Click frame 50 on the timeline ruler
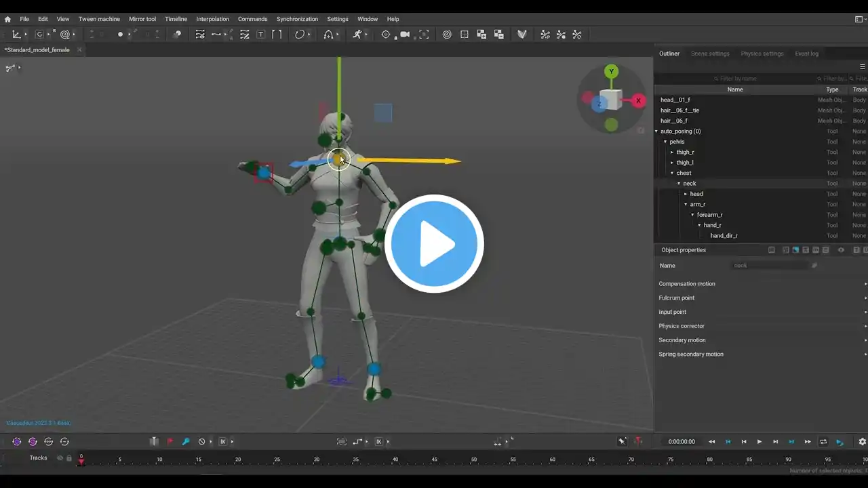This screenshot has height=488, width=868. 473,460
